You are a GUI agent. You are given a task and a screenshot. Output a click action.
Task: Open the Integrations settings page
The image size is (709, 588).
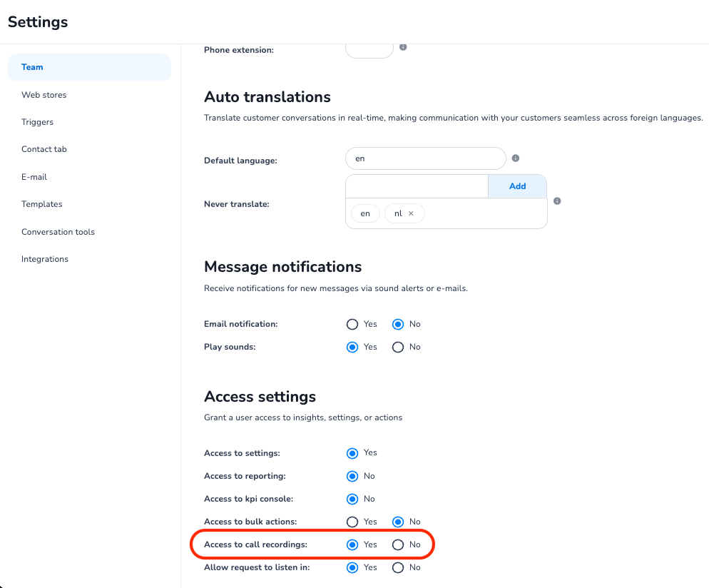pos(45,259)
